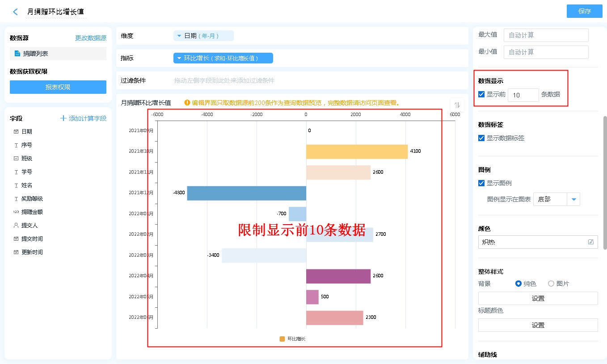Click the edit icon in color field
Viewport: 607px width, 364px height.
point(591,242)
